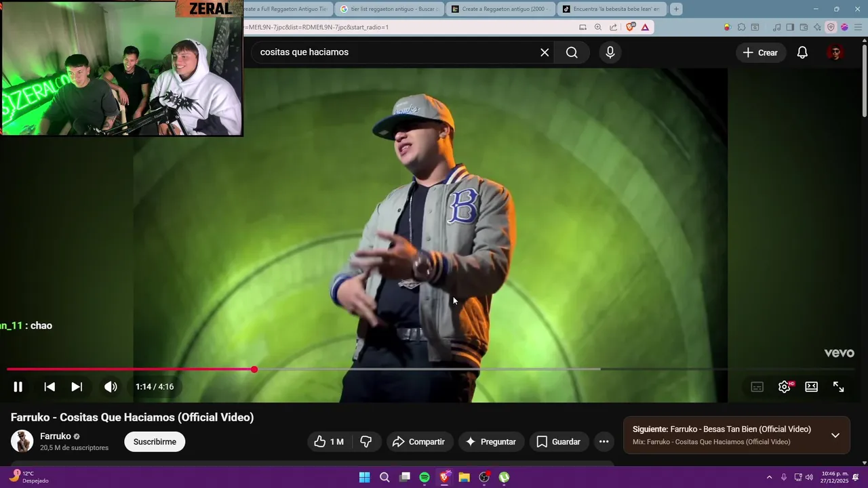Switch to 'tier list reggaeton antiguo' tab
Screen dimensions: 868x488
point(390,9)
